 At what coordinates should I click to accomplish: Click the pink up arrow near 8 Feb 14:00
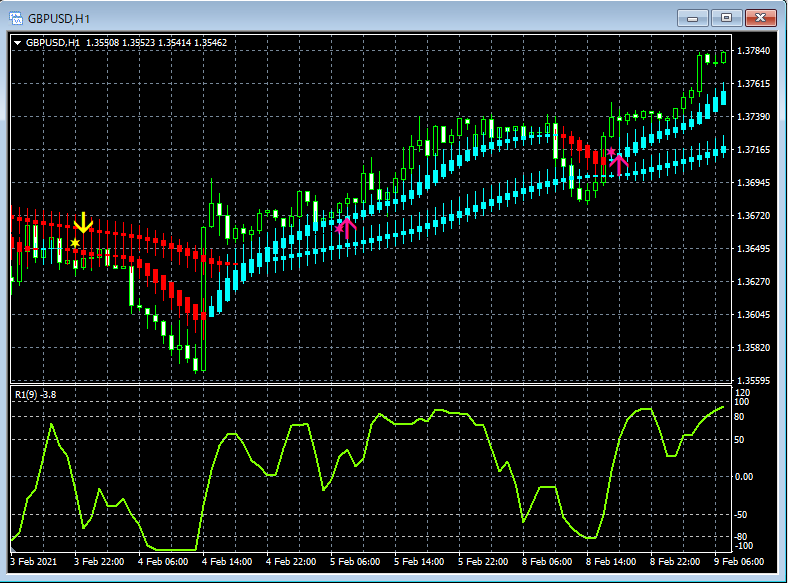pos(619,163)
